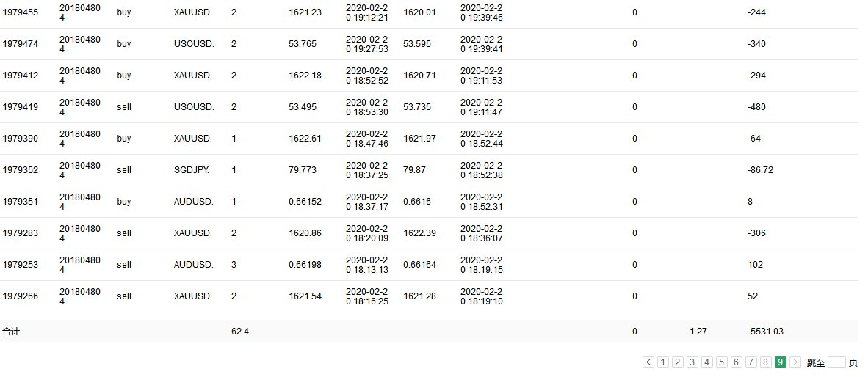Navigate to page 4

coord(706,362)
